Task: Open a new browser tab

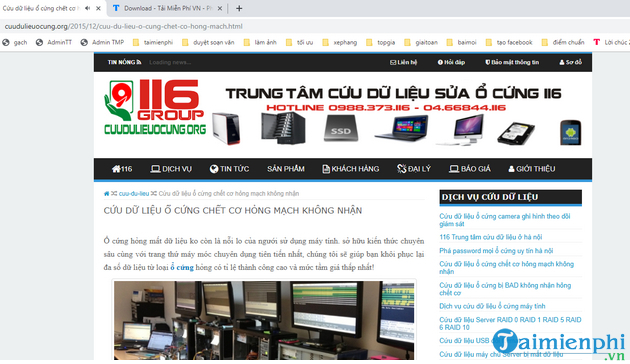Action: 239,8
